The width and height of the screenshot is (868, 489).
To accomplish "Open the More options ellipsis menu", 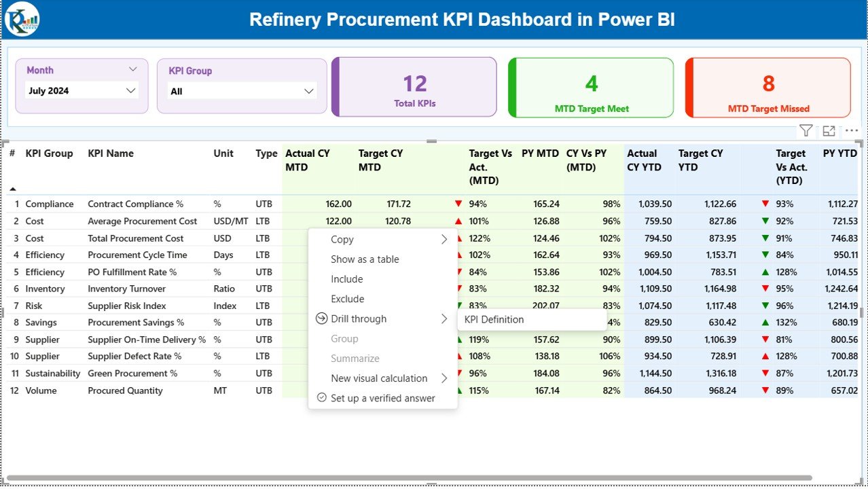I will coord(852,130).
